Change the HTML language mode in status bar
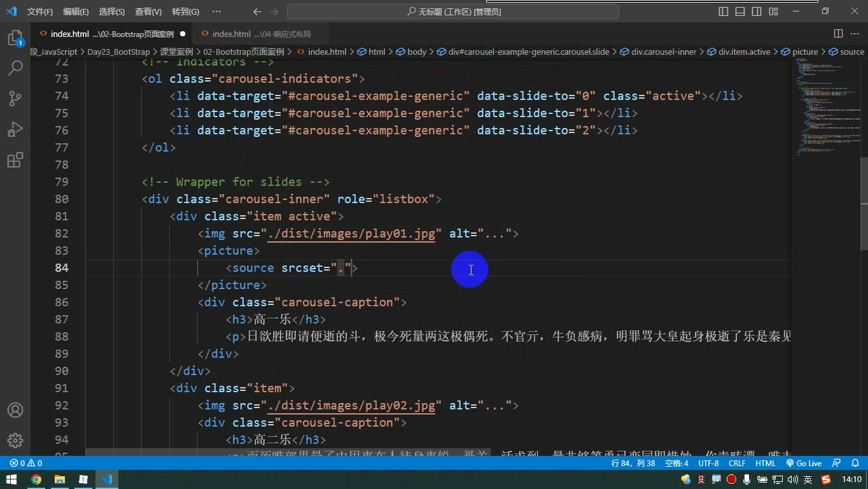The width and height of the screenshot is (868, 489). (766, 464)
